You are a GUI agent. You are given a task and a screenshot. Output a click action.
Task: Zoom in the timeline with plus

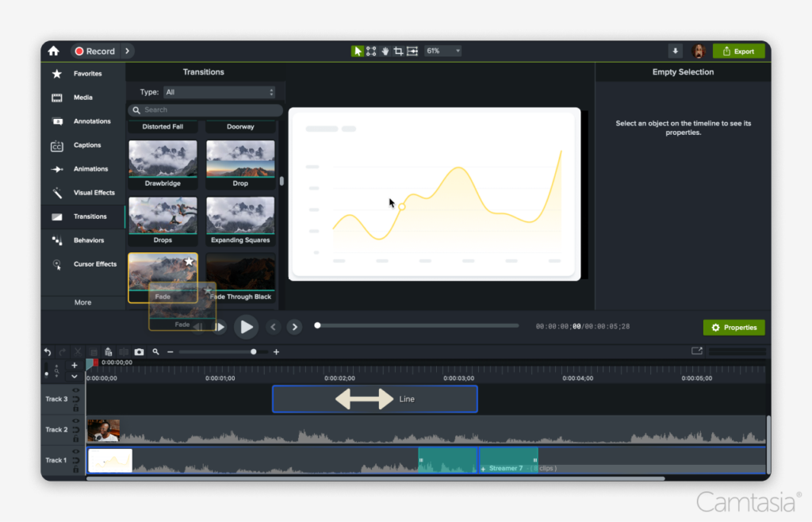[277, 351]
